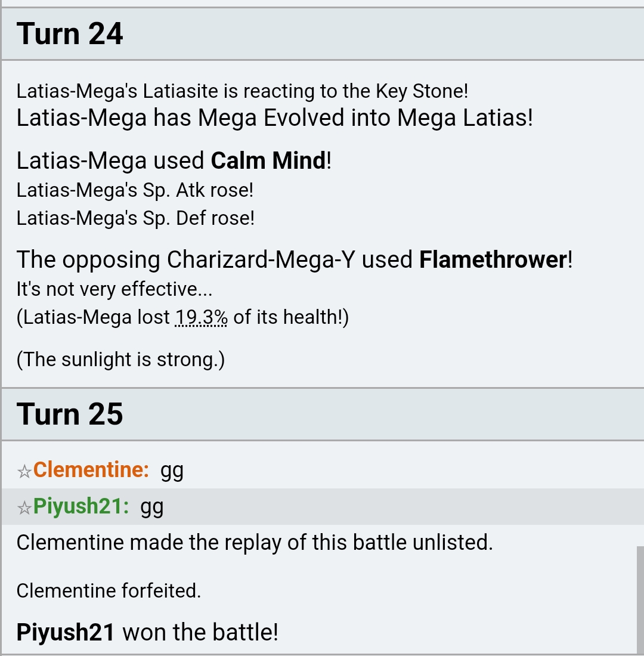Click the 'The sunlight is strong' weather note
This screenshot has height=656, width=644.
tap(120, 360)
